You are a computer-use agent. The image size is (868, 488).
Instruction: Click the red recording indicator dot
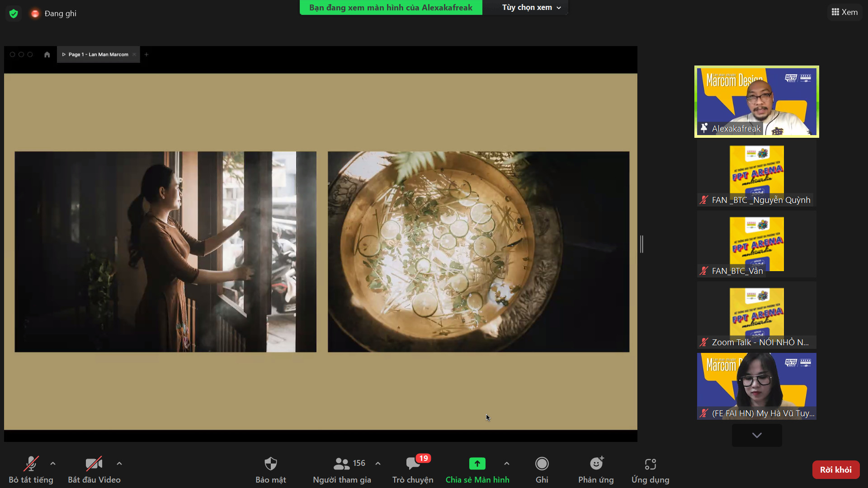tap(35, 14)
